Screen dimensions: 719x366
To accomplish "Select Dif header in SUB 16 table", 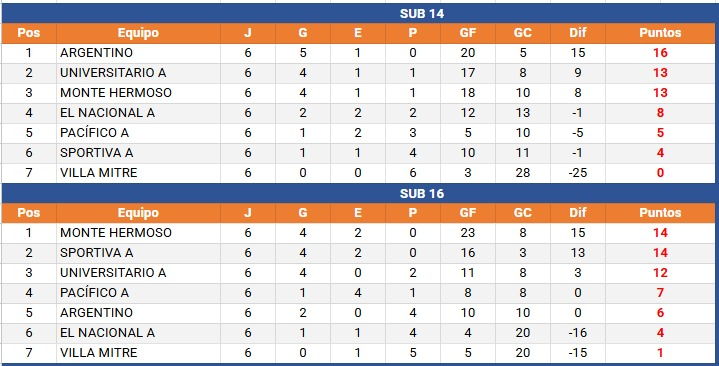I will tap(578, 213).
